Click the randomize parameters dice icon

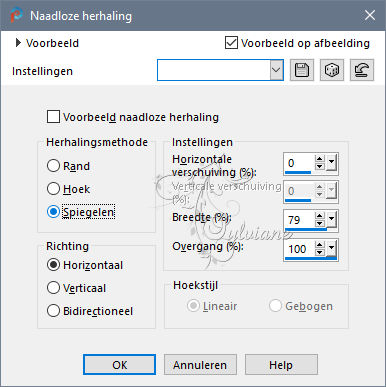(x=332, y=70)
